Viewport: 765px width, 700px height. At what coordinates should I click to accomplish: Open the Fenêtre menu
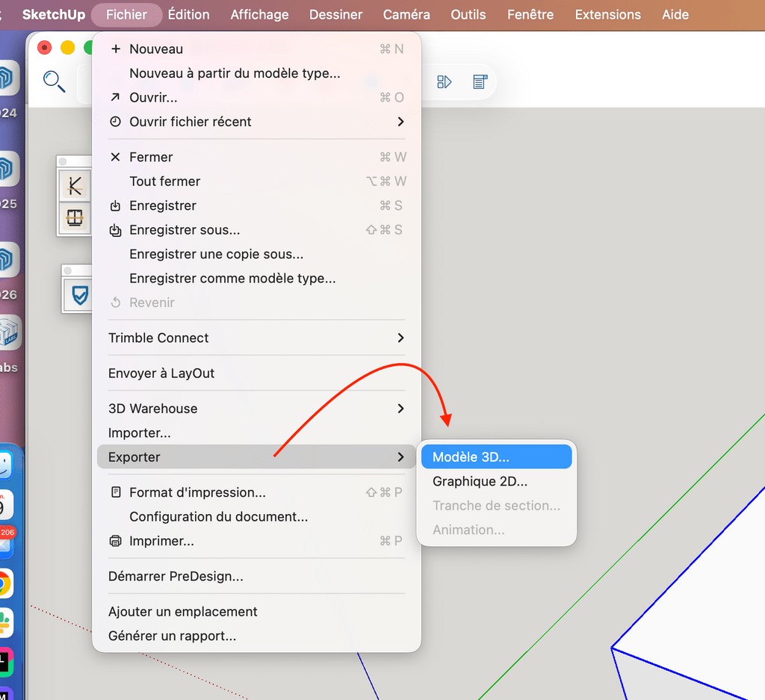click(x=530, y=15)
